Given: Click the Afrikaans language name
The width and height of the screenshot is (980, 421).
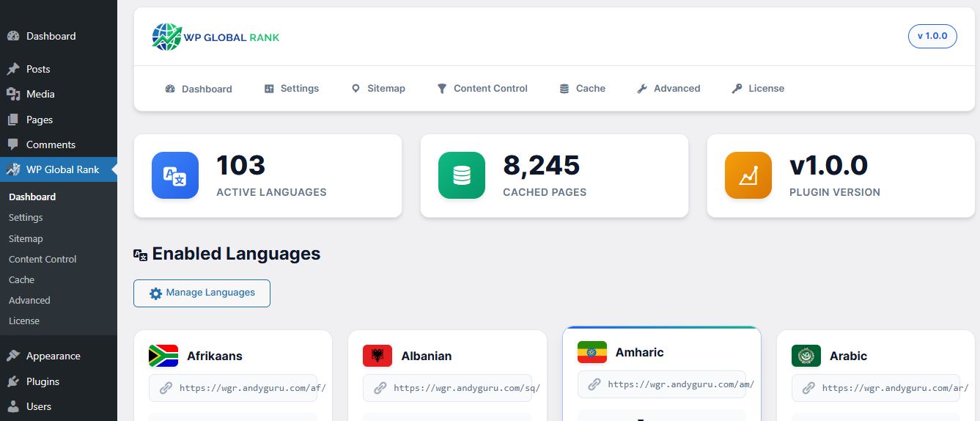Looking at the screenshot, I should tap(215, 356).
